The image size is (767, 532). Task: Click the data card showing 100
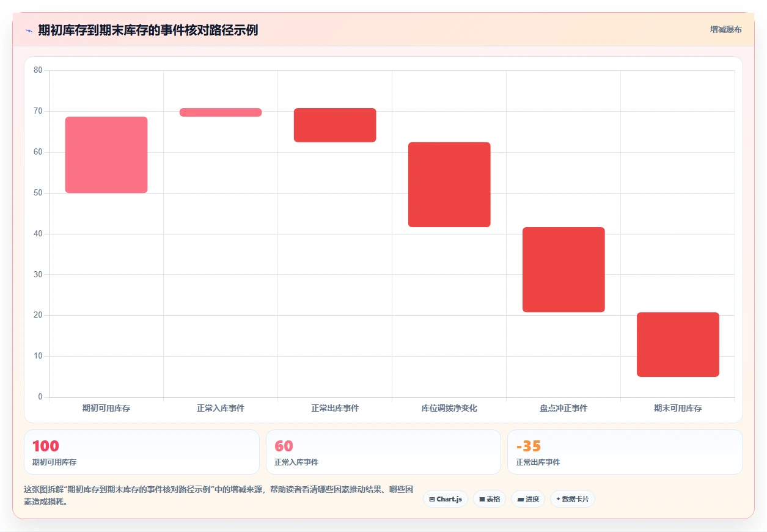tap(142, 452)
